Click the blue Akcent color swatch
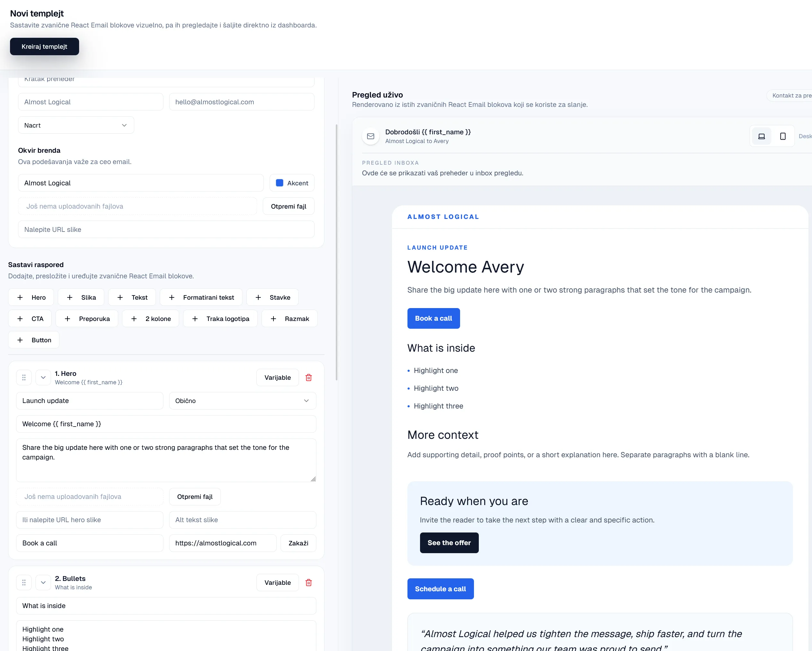This screenshot has height=651, width=812. (280, 183)
